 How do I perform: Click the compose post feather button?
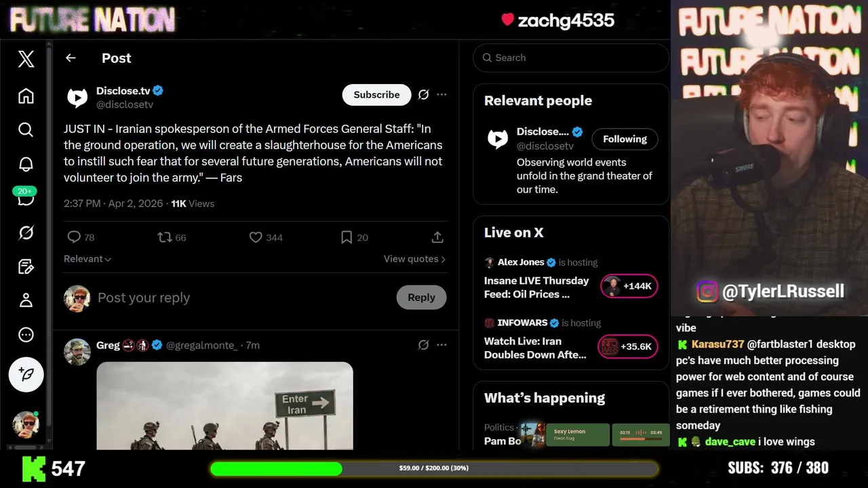pos(26,374)
